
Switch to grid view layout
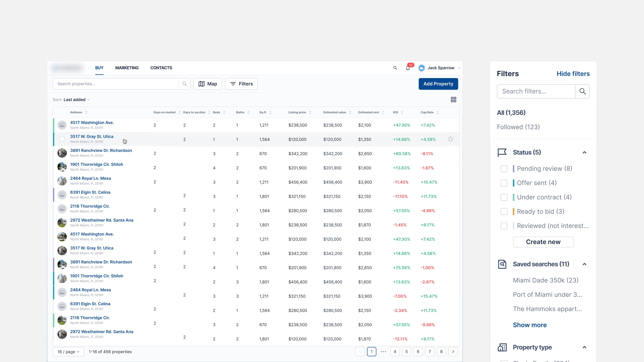tap(453, 100)
